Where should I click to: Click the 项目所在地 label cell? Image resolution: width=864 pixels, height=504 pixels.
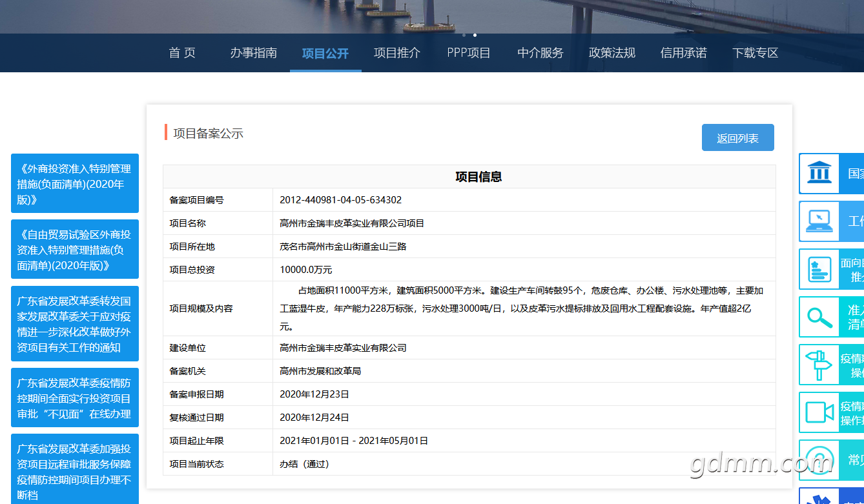point(218,247)
